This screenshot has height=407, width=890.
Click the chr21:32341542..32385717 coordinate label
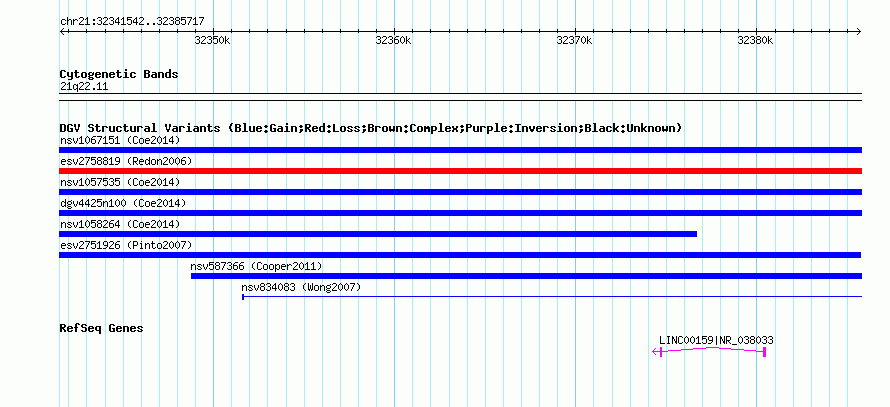[x=132, y=21]
